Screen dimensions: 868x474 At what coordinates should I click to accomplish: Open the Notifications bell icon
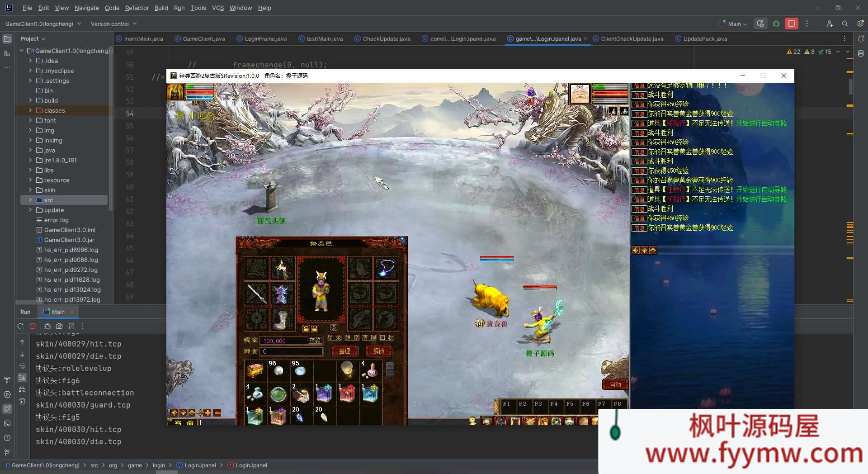click(x=861, y=39)
